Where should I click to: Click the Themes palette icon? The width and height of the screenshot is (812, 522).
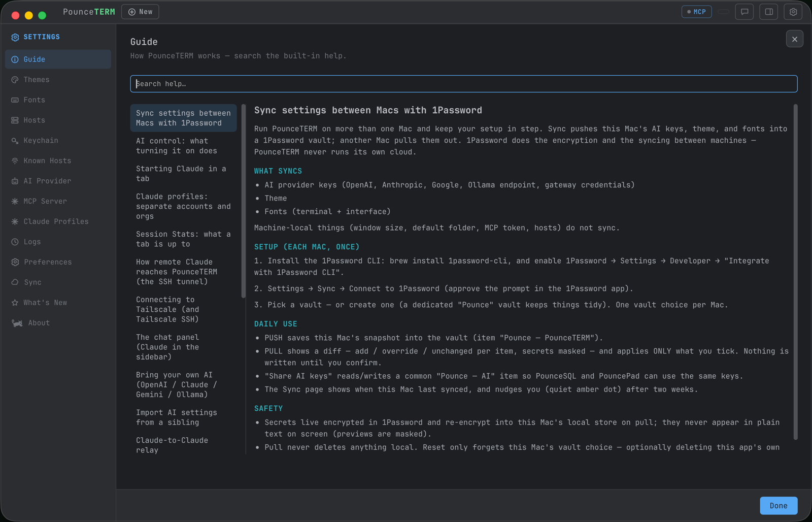point(15,80)
